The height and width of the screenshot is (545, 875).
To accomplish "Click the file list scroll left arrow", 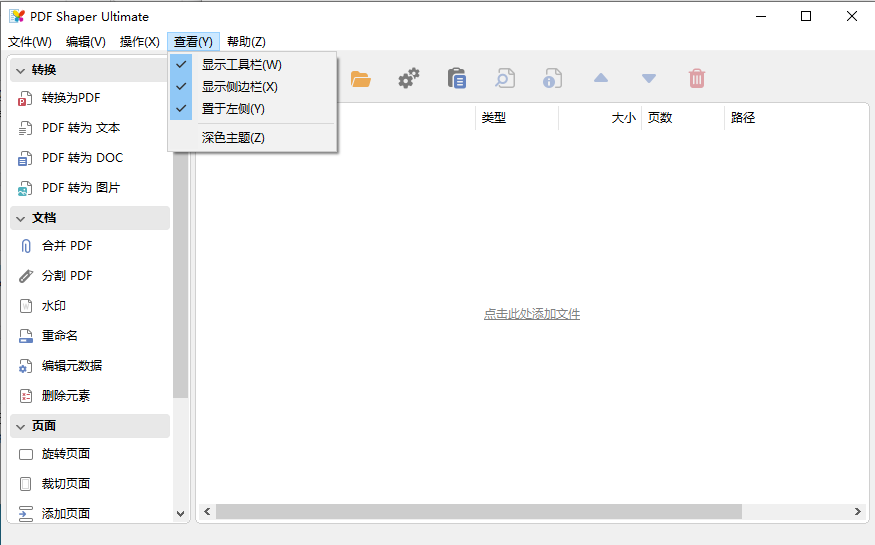I will pyautogui.click(x=207, y=512).
